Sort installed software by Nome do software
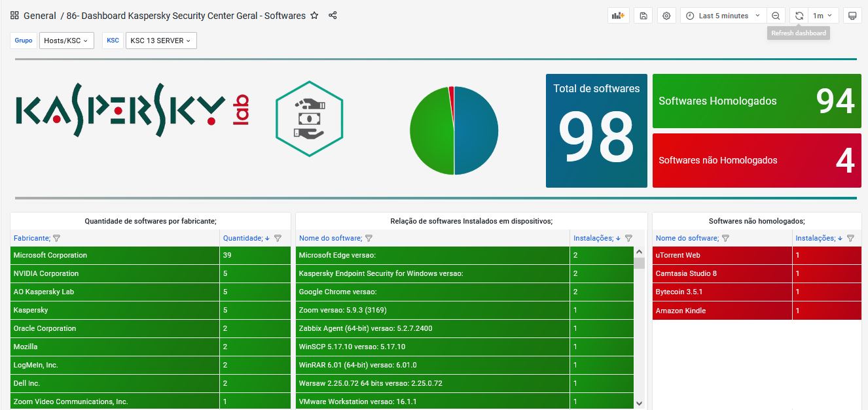The height and width of the screenshot is (410, 868). (x=331, y=238)
